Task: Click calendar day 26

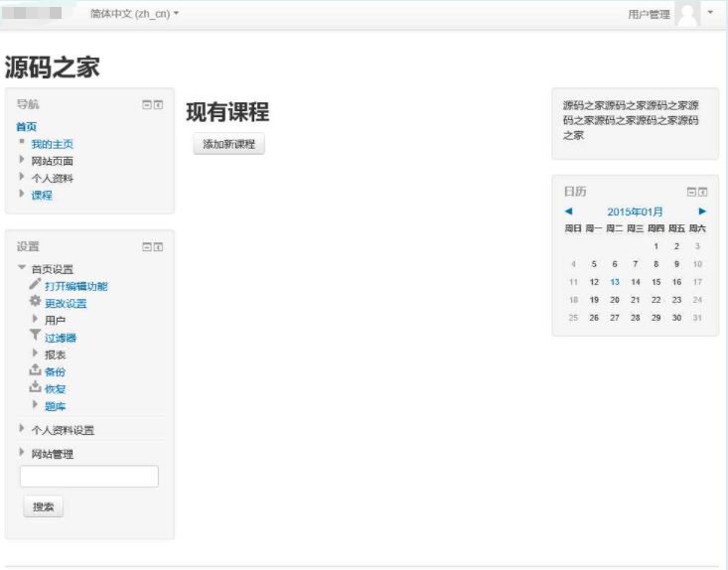Action: [594, 318]
